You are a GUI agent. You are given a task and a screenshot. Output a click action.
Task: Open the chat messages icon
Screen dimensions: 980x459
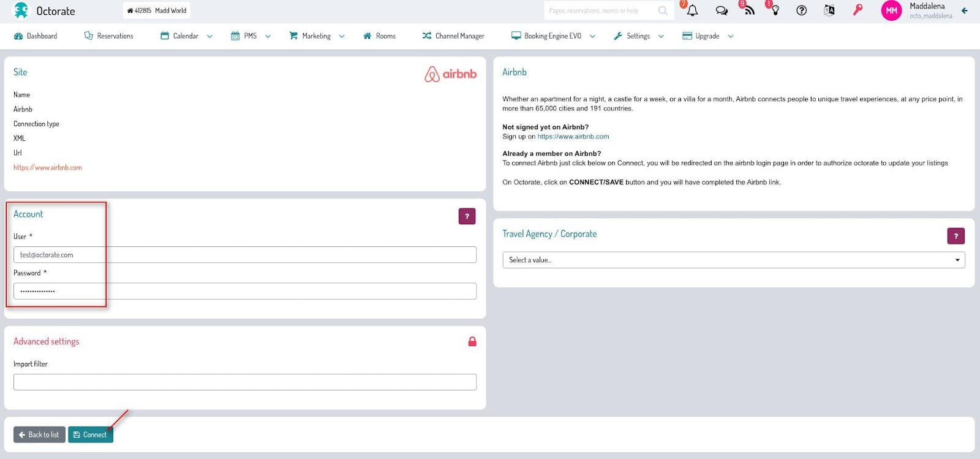coord(722,10)
